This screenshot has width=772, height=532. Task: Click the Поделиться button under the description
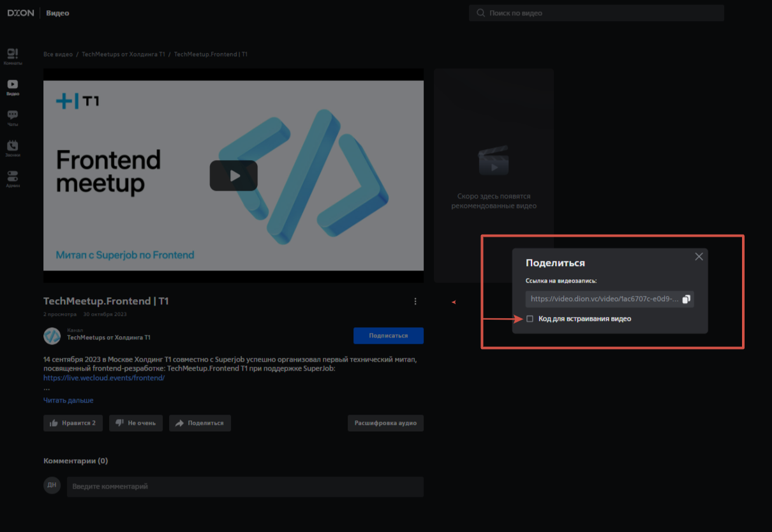pos(200,423)
